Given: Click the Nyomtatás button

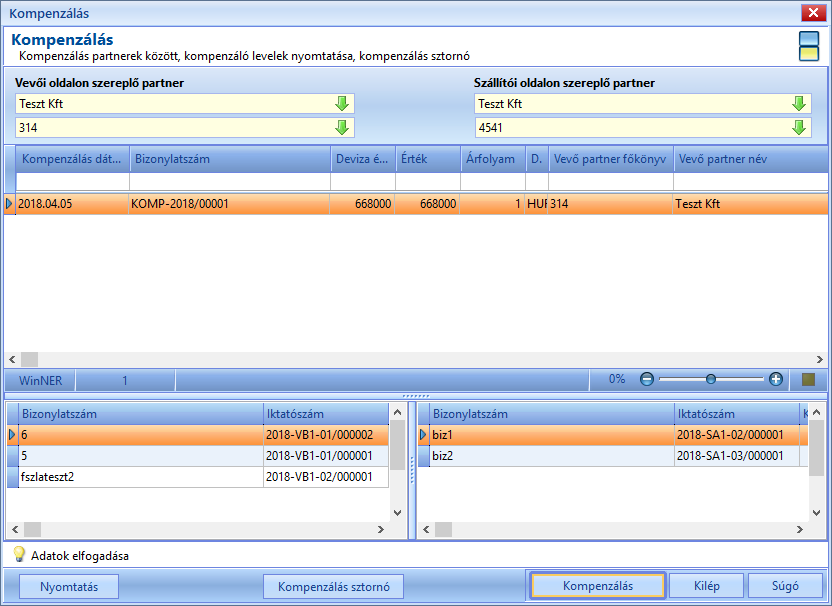Looking at the screenshot, I should click(x=69, y=586).
